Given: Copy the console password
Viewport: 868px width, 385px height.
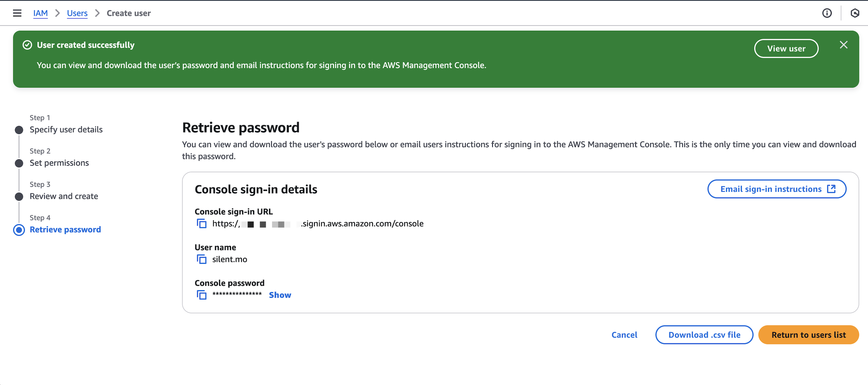Looking at the screenshot, I should tap(202, 295).
